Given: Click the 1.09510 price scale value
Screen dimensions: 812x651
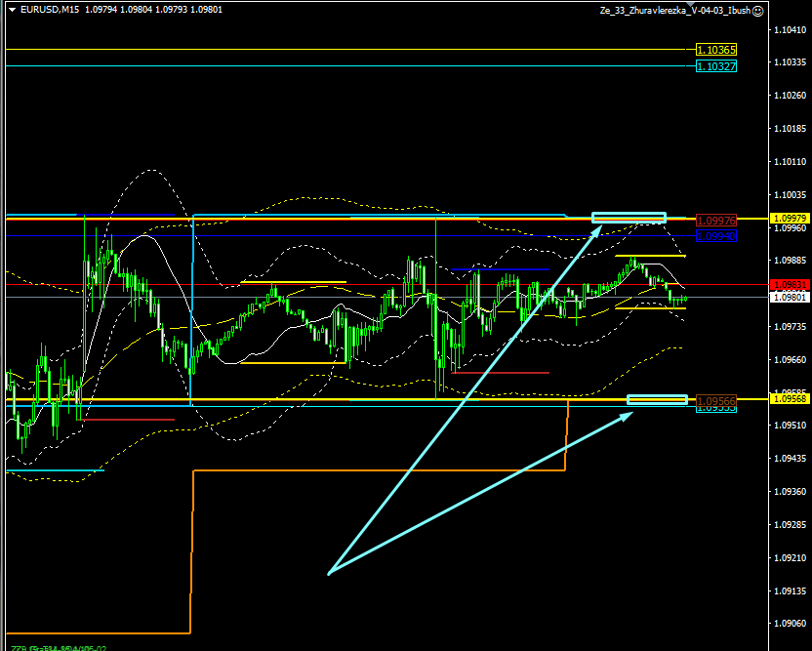Looking at the screenshot, I should pyautogui.click(x=791, y=426).
